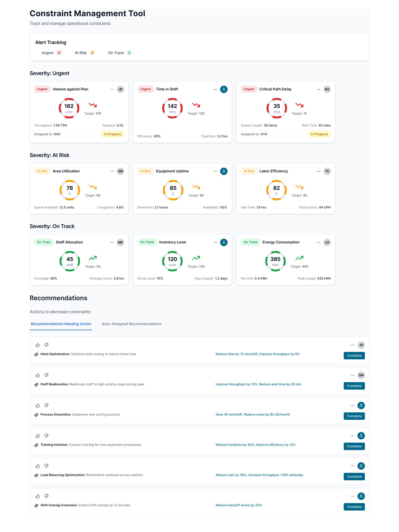Thumbs down the Load Balancing Optimization recommendation

(46, 466)
